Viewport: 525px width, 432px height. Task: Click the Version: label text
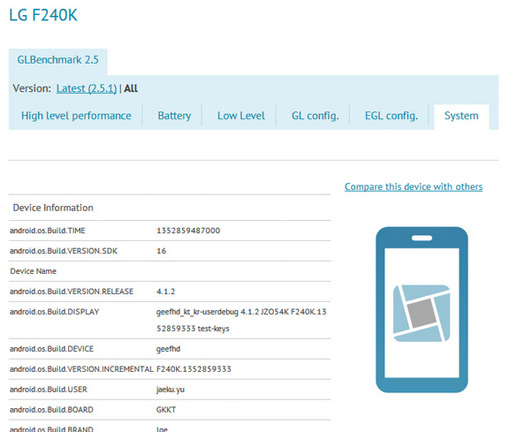point(32,88)
